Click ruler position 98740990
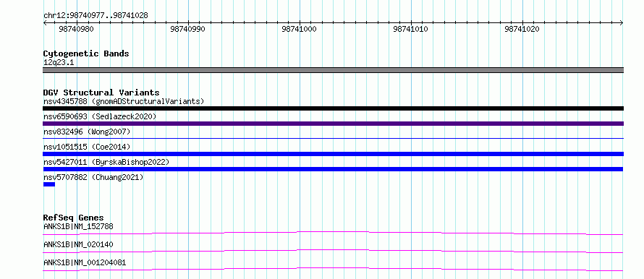The height and width of the screenshot is (279, 644). point(187,30)
